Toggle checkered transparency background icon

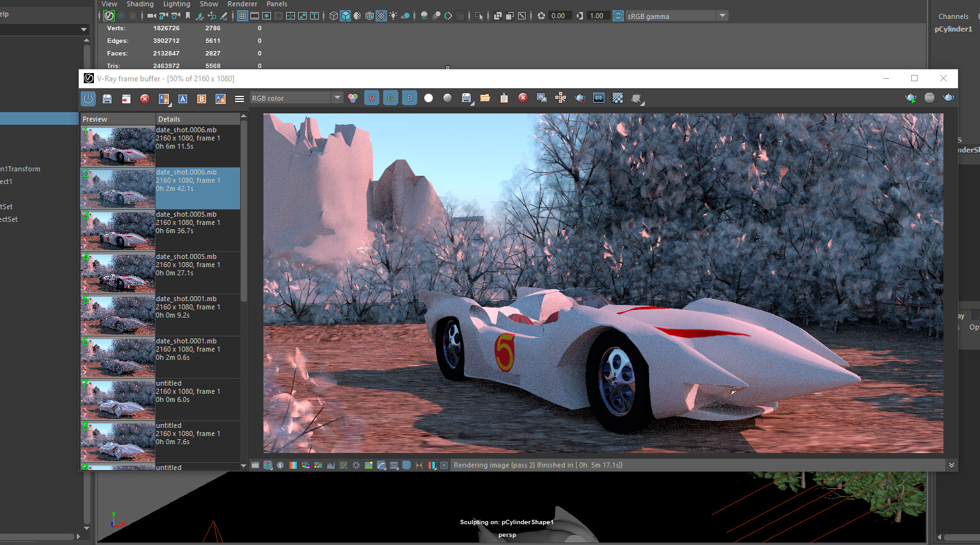pyautogui.click(x=618, y=98)
